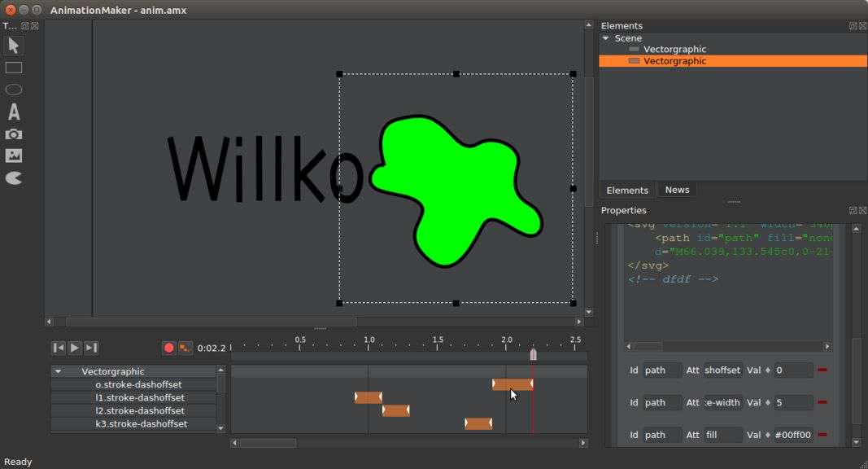Screen dimensions: 868x469
Task: Select the Rectangle drawing tool
Action: click(x=14, y=68)
